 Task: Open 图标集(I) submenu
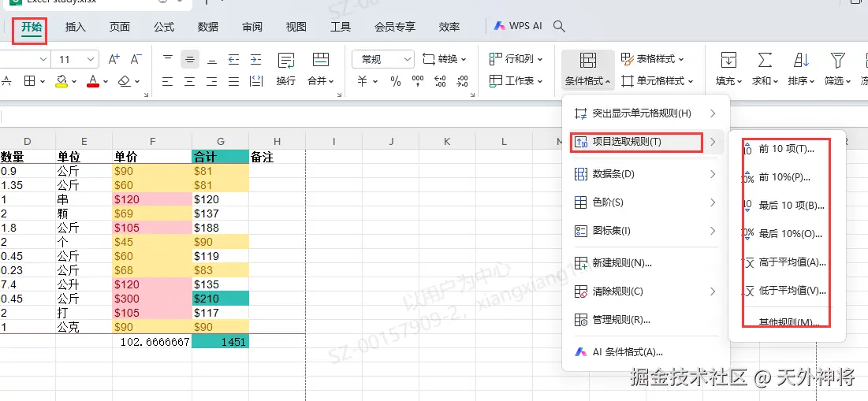click(646, 231)
